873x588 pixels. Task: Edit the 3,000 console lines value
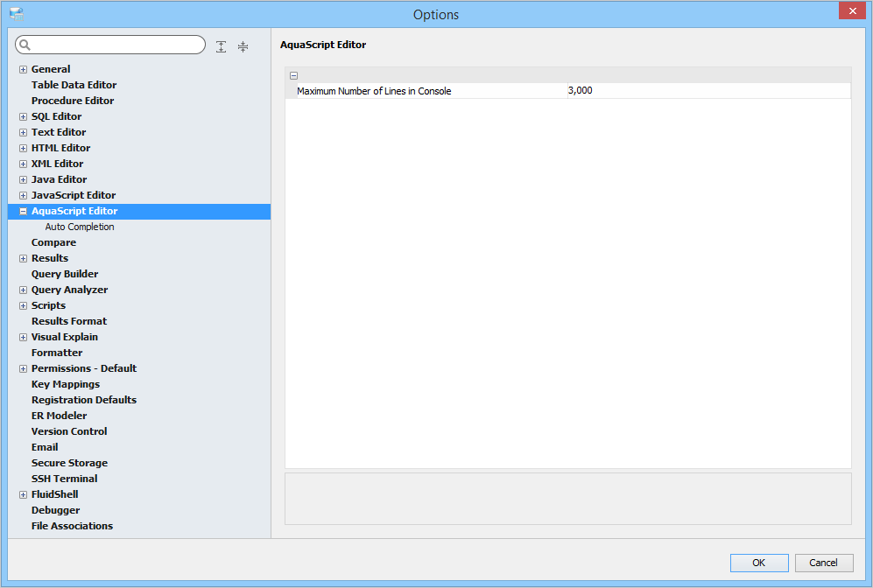tap(708, 91)
